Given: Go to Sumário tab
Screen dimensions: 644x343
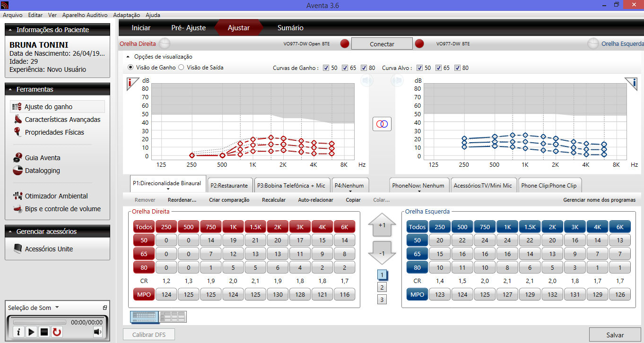Looking at the screenshot, I should (290, 28).
